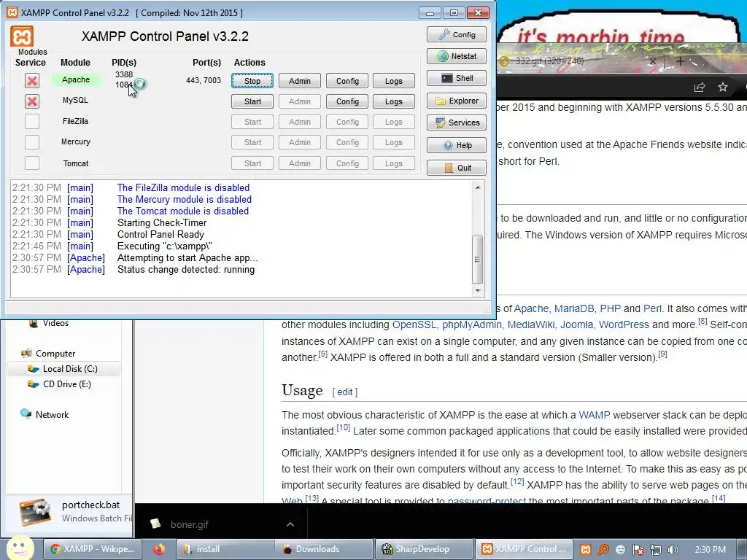
Task: Click the log scrollbar down arrow
Action: pos(478,290)
